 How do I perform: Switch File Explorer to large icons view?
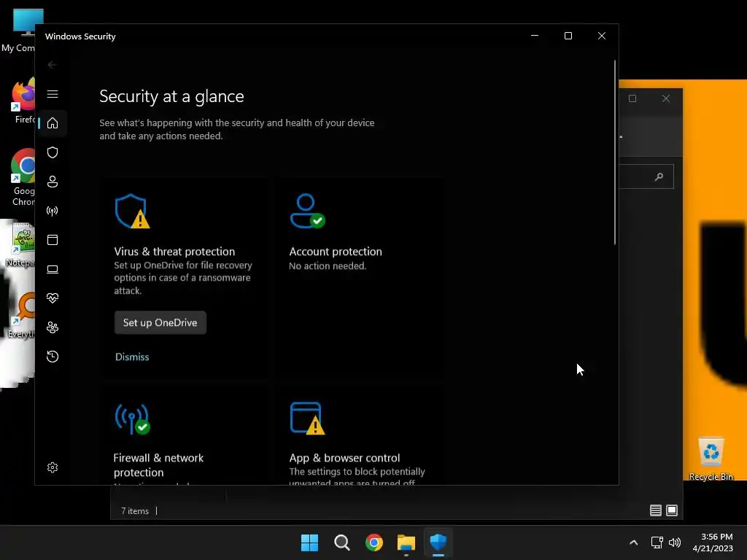coord(672,510)
